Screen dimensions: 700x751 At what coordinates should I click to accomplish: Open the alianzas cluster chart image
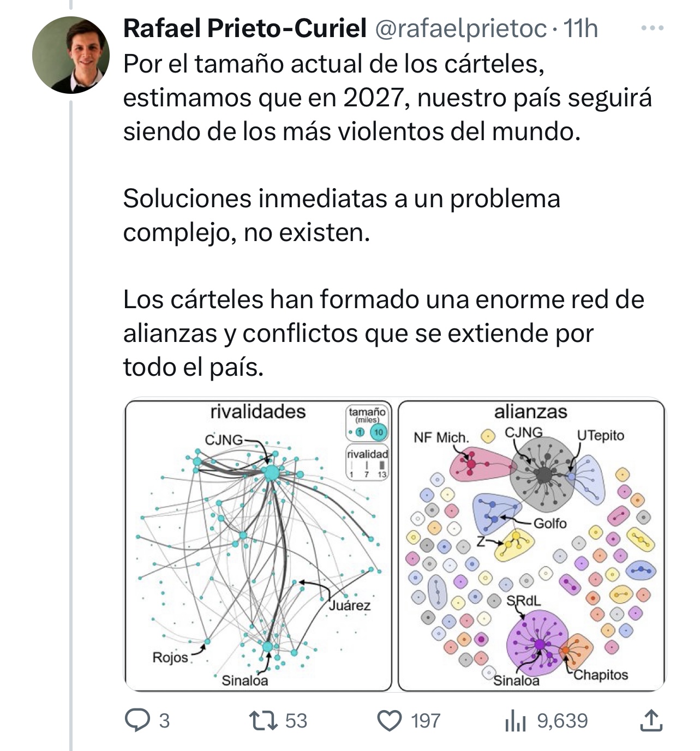pyautogui.click(x=531, y=545)
